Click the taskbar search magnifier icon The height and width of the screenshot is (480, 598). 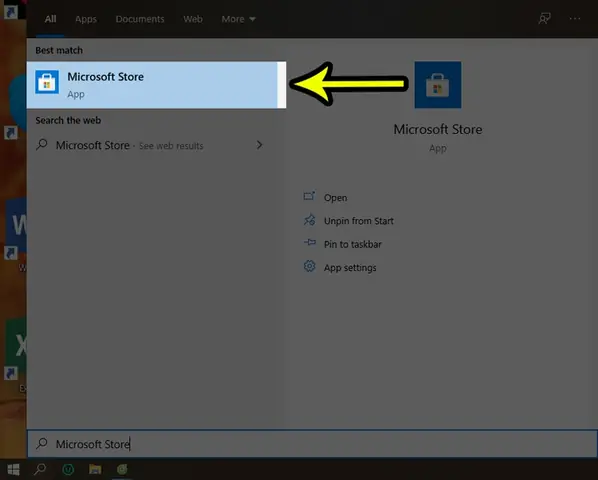40,469
